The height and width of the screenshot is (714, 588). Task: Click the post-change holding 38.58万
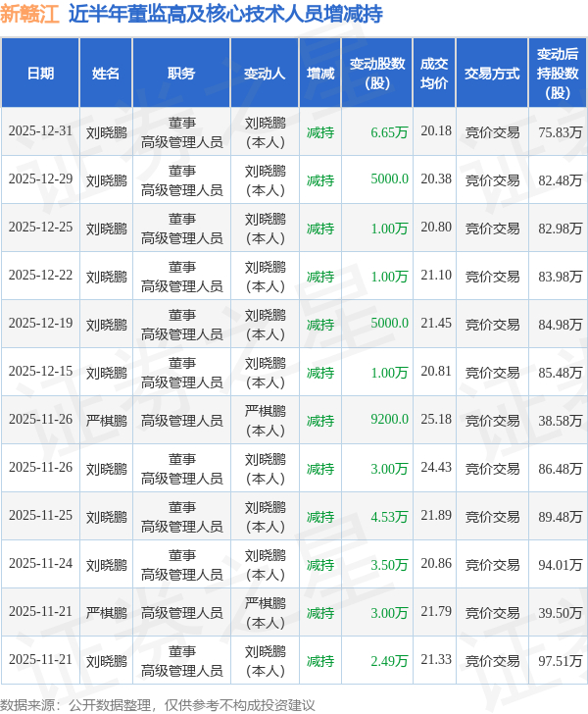[561, 421]
